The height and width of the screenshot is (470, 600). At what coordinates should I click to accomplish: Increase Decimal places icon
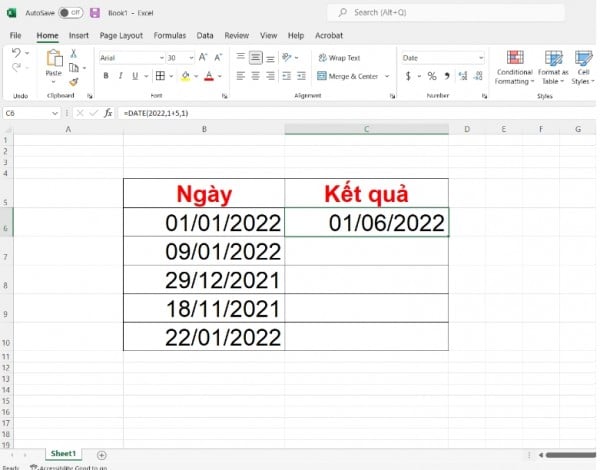click(463, 76)
